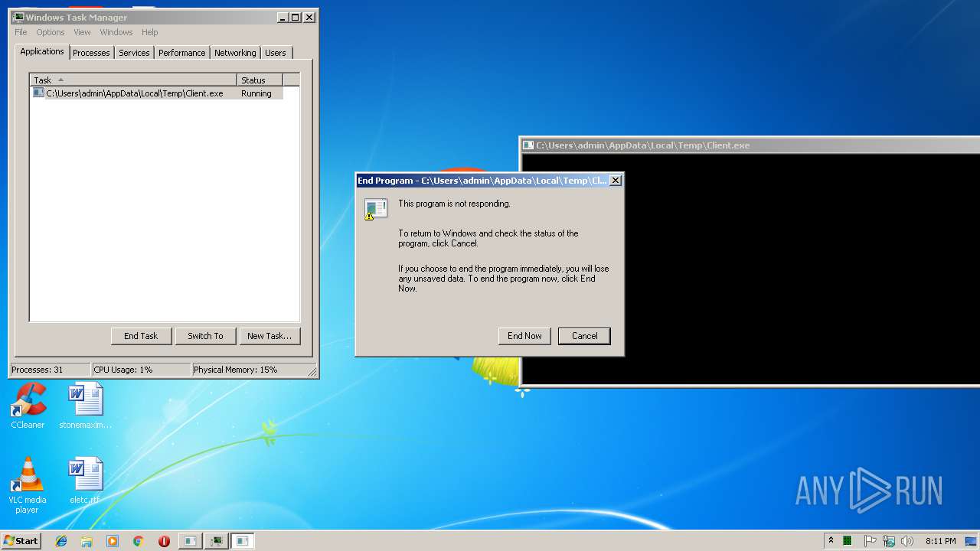Select the eletc.rtf desktop file
Viewport: 980px width, 551px height.
coord(85,481)
